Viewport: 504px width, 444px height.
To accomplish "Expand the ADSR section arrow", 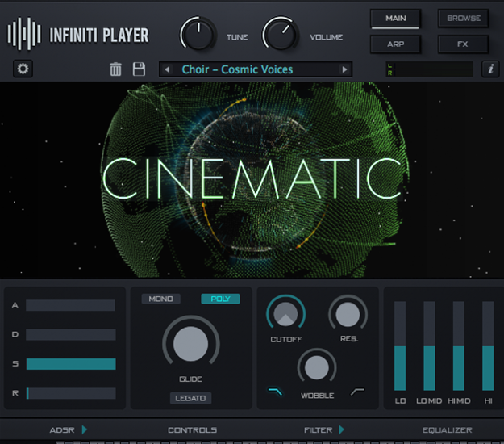I will 84,429.
